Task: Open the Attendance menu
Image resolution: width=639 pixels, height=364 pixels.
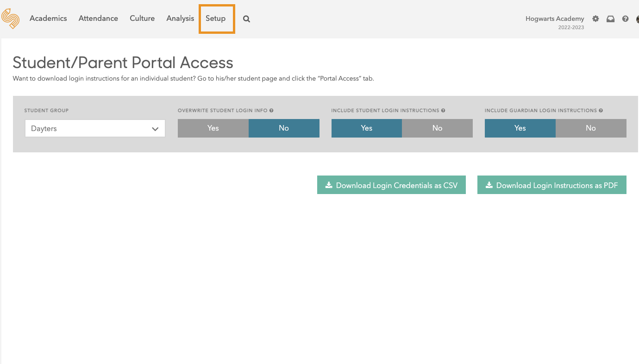Action: [98, 19]
